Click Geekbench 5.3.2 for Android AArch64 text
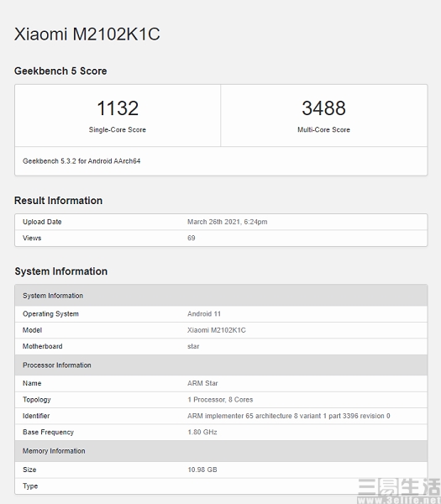This screenshot has width=441, height=504. pyautogui.click(x=81, y=161)
